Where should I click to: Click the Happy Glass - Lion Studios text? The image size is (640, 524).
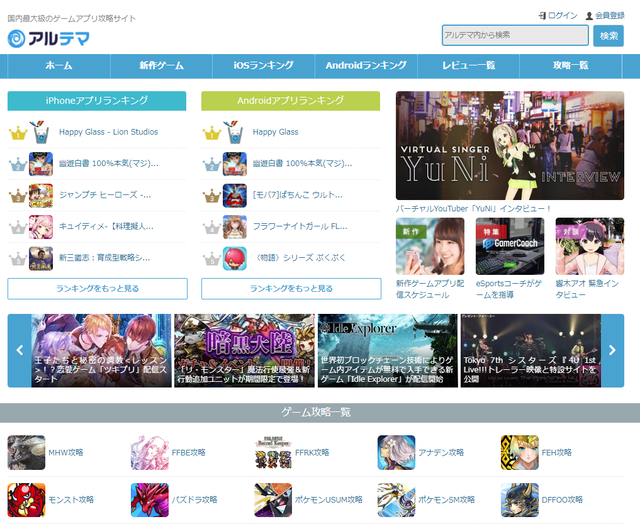[x=109, y=132]
